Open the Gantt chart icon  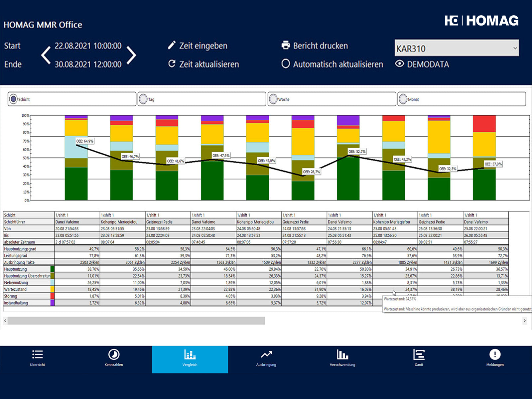point(419,355)
